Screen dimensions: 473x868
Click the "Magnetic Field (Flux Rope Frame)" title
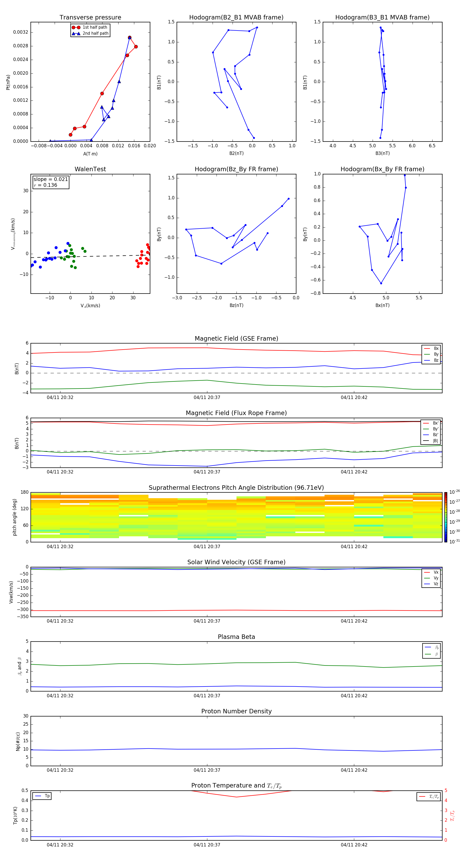[x=236, y=413]
